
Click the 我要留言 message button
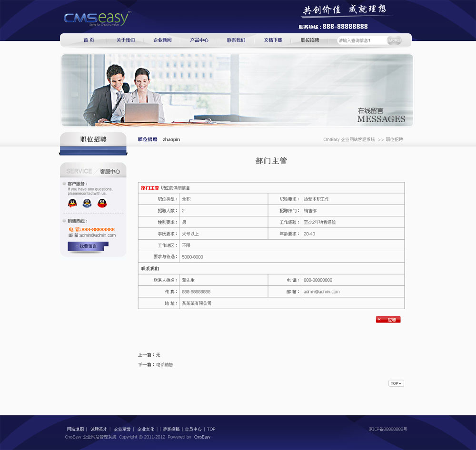point(88,246)
